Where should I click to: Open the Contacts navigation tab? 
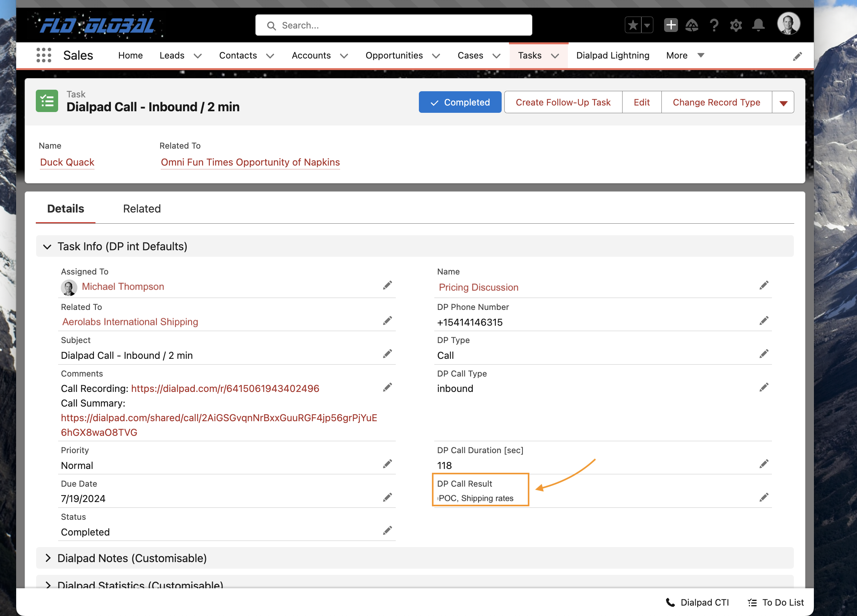(238, 55)
